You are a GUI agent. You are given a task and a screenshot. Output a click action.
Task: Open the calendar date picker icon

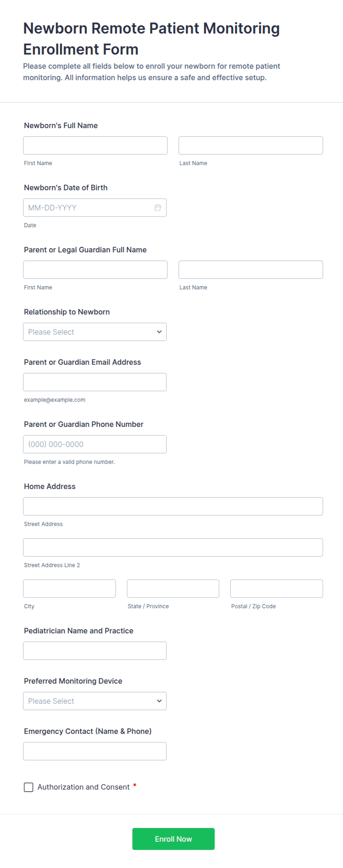coord(158,208)
